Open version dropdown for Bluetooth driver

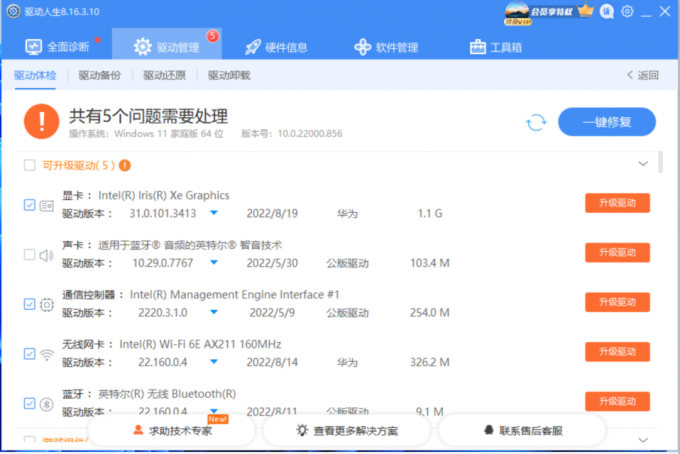214,411
